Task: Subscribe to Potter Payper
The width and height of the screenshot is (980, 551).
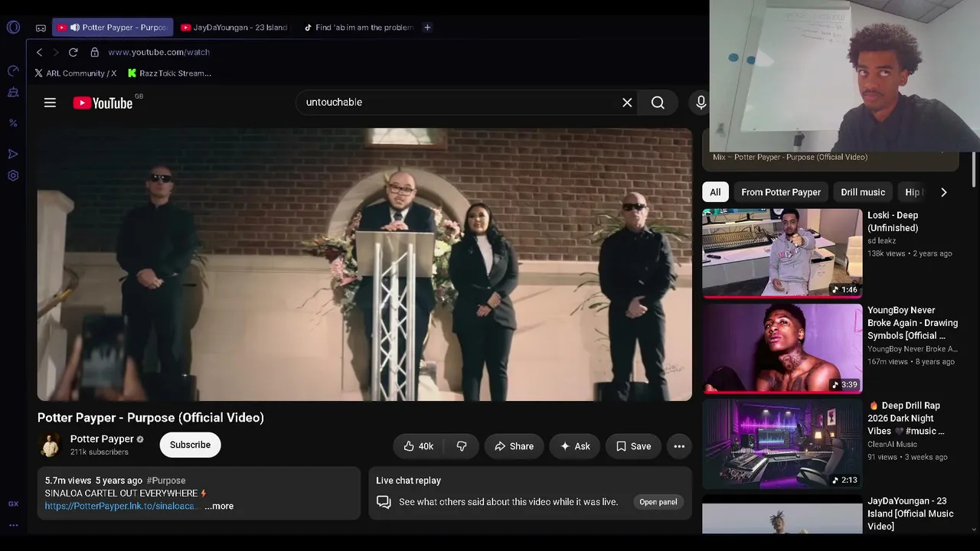Action: pos(190,445)
